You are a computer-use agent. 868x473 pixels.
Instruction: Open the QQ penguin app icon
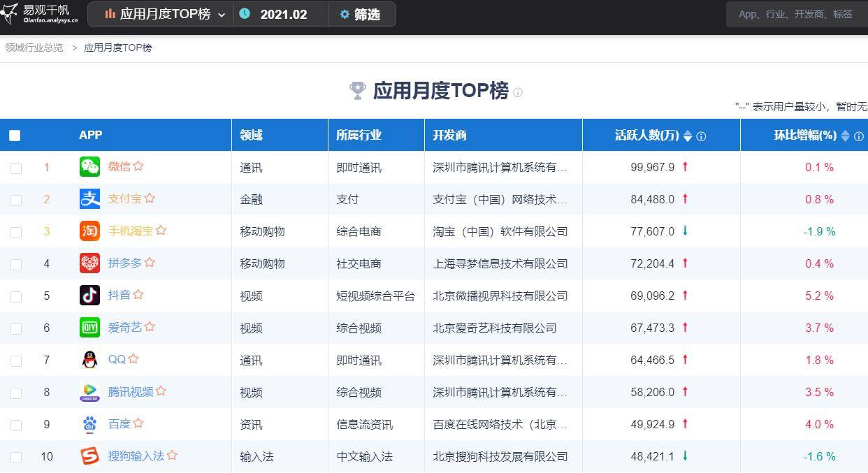point(89,359)
